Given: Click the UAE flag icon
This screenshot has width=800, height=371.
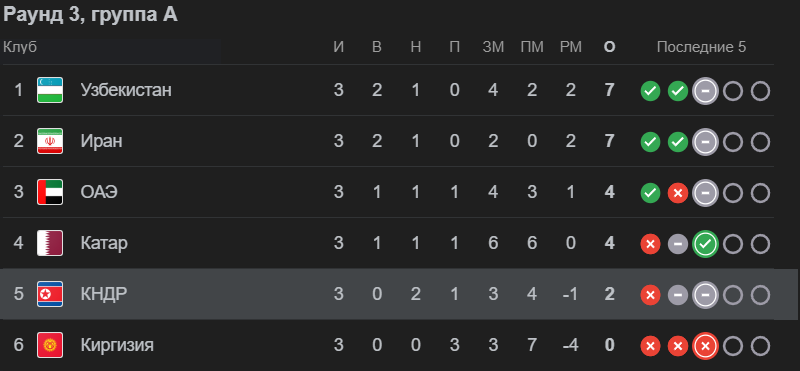Looking at the screenshot, I should pos(50,192).
